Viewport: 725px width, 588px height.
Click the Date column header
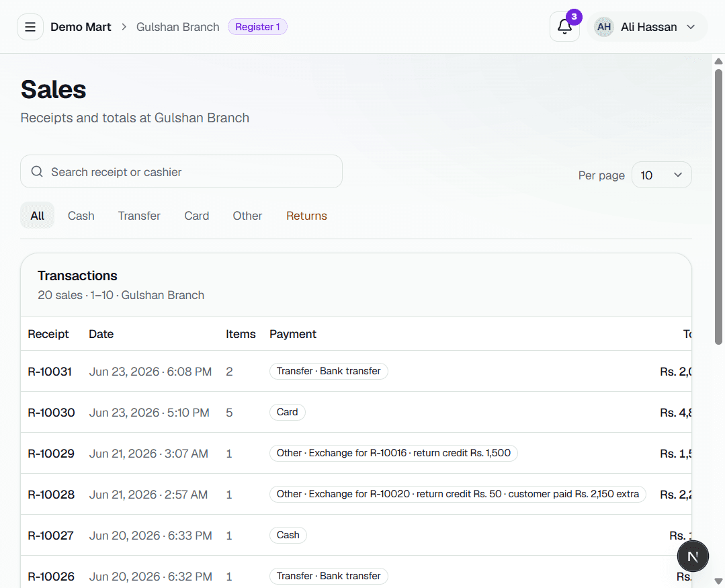pyautogui.click(x=101, y=334)
